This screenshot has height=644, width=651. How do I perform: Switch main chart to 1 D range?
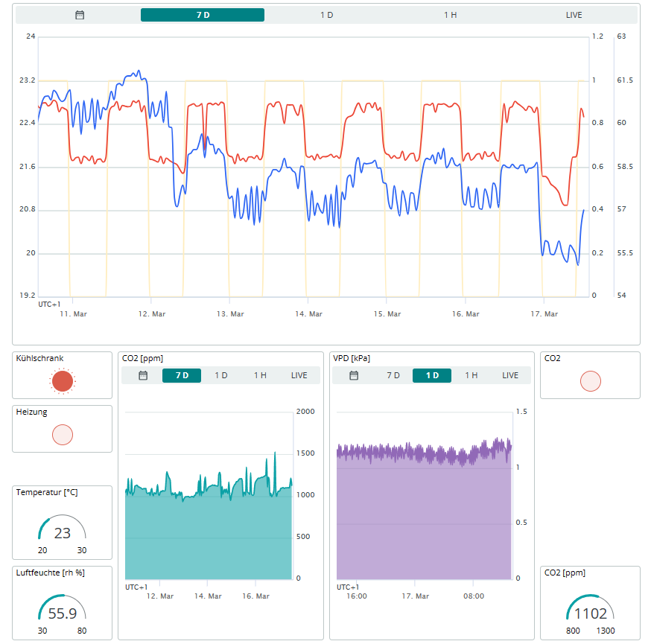(x=326, y=15)
